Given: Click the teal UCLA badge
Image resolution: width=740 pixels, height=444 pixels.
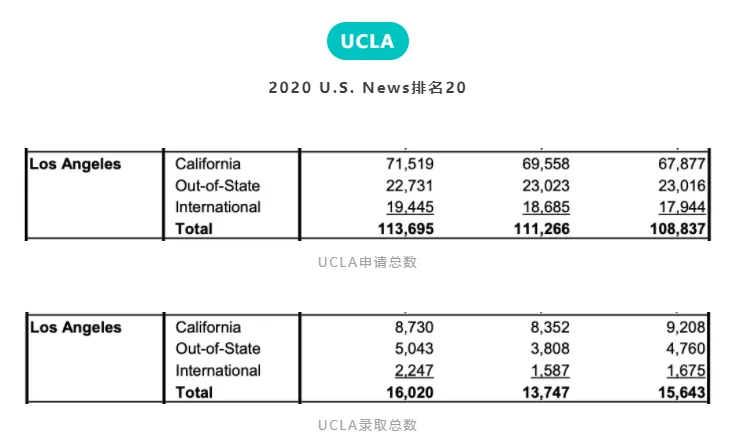Looking at the screenshot, I should tap(368, 42).
